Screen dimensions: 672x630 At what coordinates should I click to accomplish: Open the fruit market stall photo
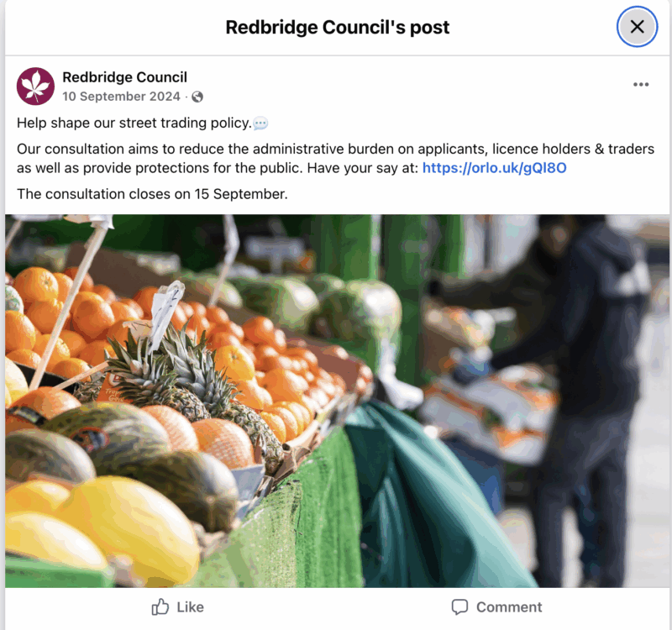338,401
